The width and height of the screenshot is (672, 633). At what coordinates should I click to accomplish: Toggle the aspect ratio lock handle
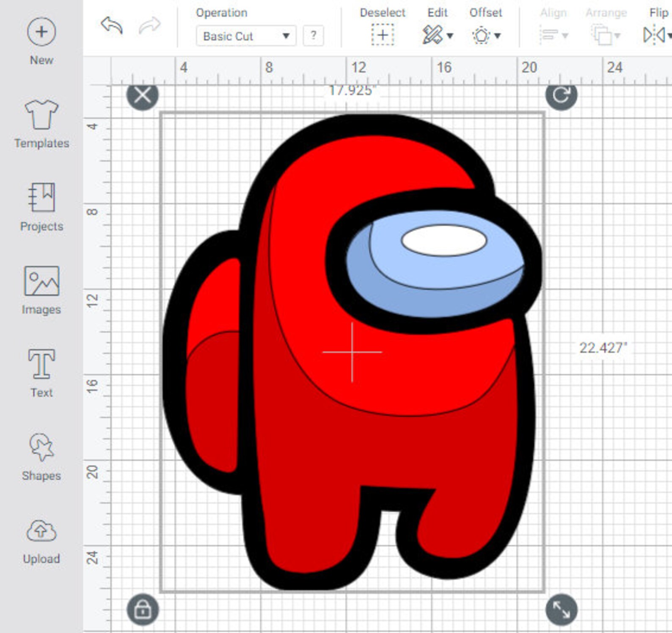point(143,610)
